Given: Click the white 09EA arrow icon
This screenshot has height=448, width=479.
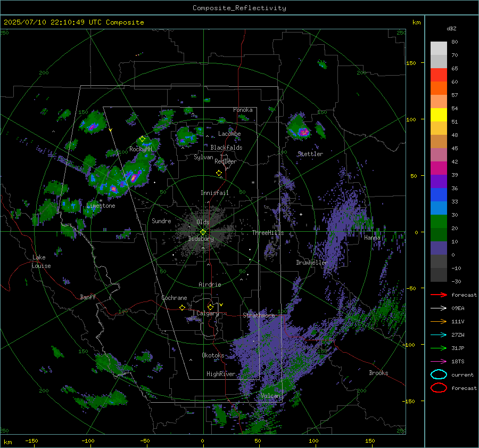Looking at the screenshot, I should point(439,308).
